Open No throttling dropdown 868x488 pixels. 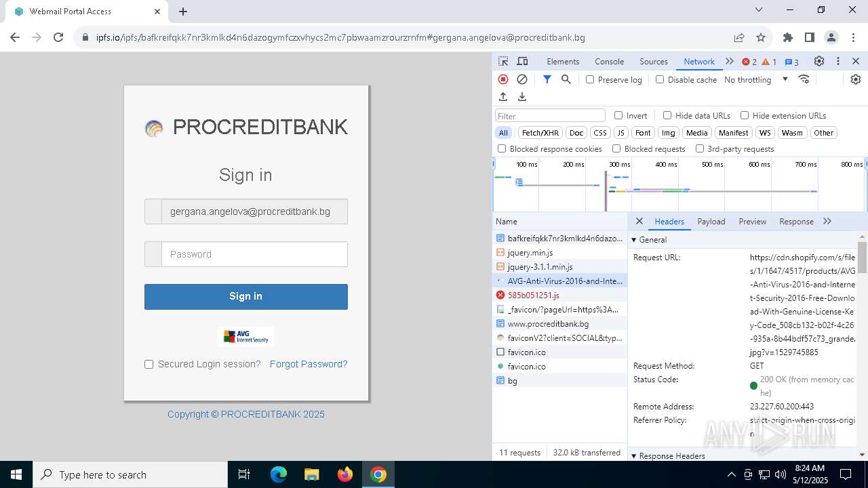[x=756, y=79]
